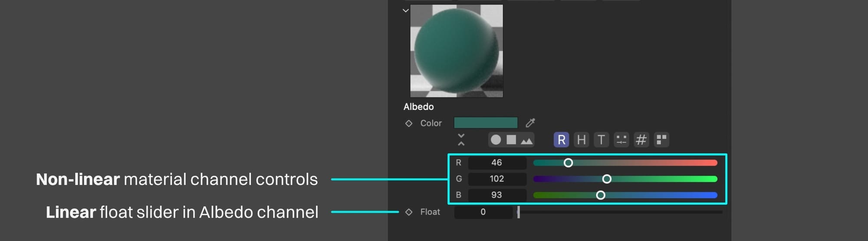
Task: Click the green channel value field showing 102
Action: [497, 179]
